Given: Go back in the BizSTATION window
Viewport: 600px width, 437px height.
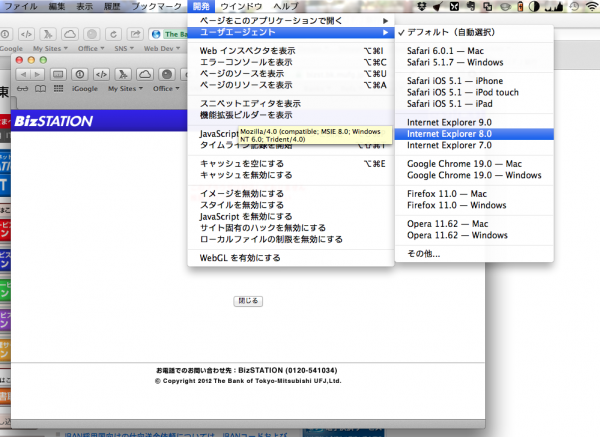Looking at the screenshot, I should [23, 75].
